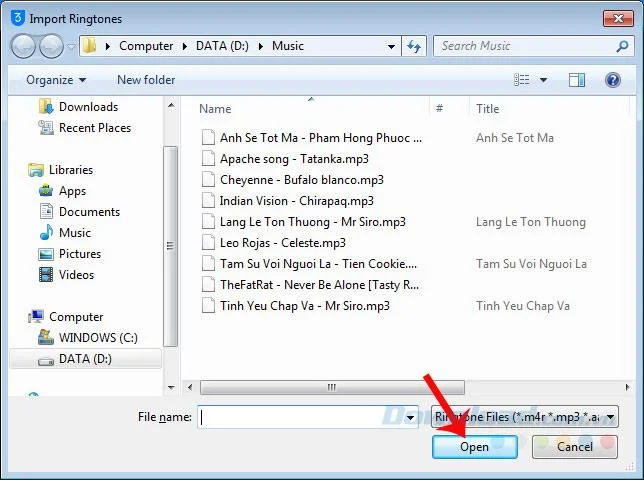Click the change view icon
Viewport: 644px width, 480px height.
(522, 80)
